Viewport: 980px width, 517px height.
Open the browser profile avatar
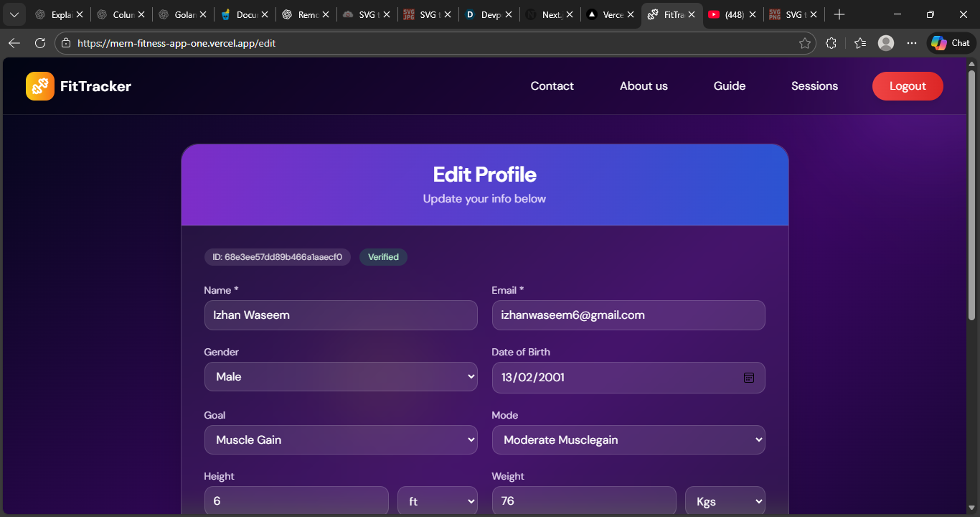tap(886, 43)
